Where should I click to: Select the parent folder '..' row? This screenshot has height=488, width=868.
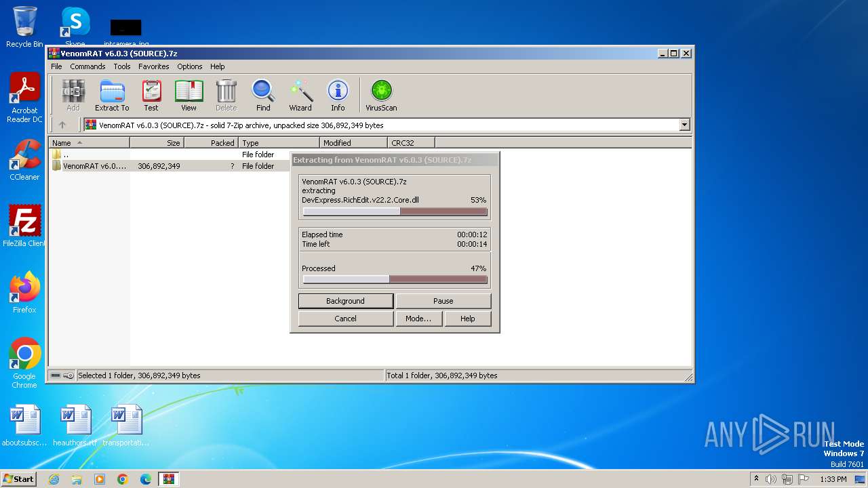click(x=170, y=155)
